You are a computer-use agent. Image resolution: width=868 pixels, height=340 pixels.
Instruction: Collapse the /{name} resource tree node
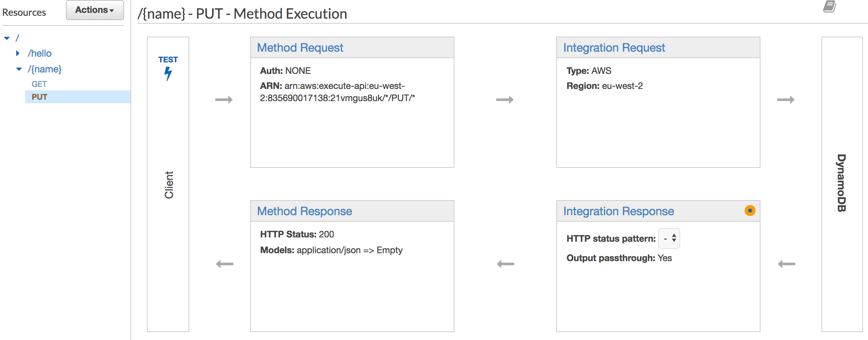click(x=19, y=69)
